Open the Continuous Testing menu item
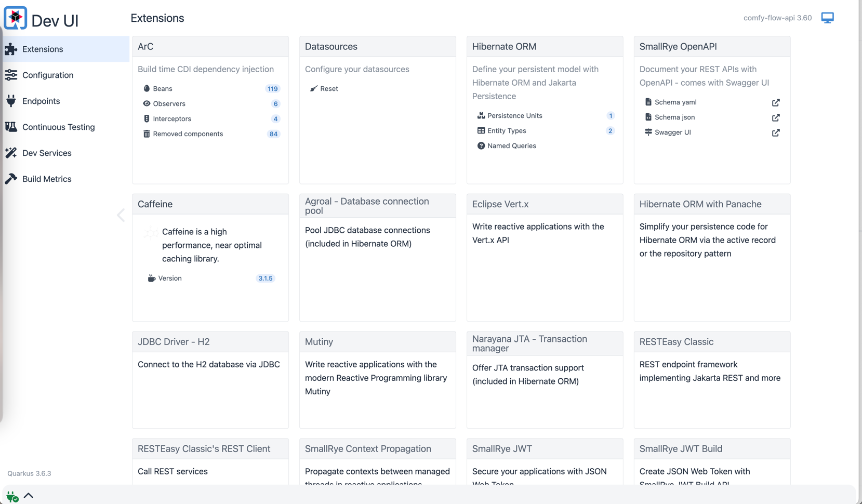The height and width of the screenshot is (504, 862). (64, 127)
